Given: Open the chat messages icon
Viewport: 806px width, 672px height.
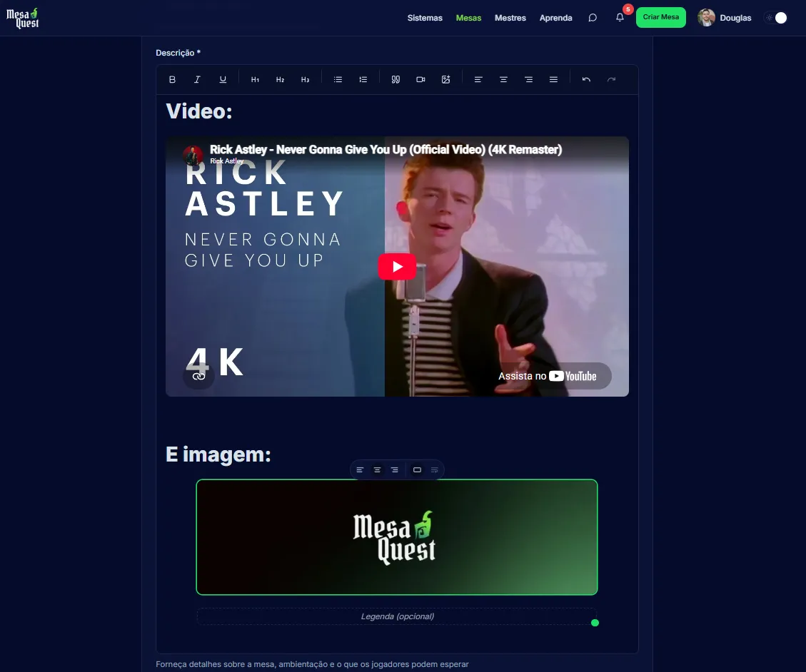Looking at the screenshot, I should (592, 18).
